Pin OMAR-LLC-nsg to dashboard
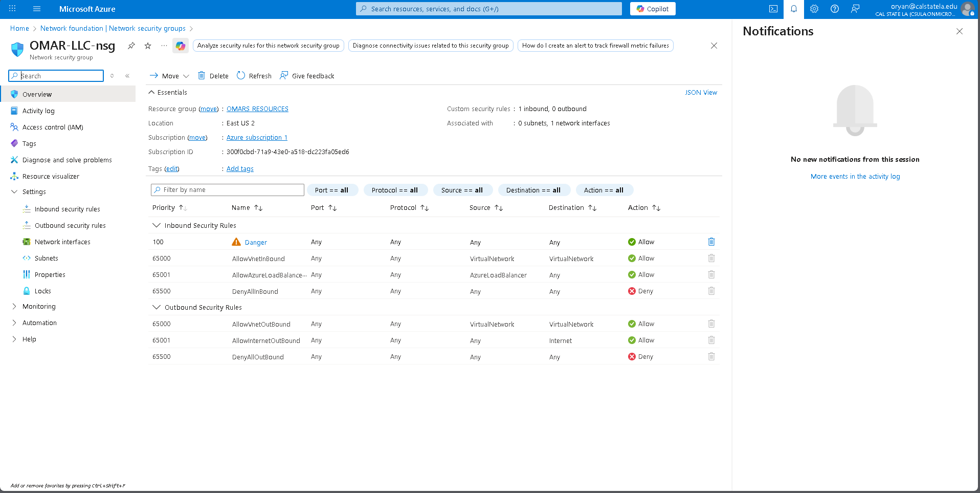This screenshot has width=980, height=493. pos(131,46)
